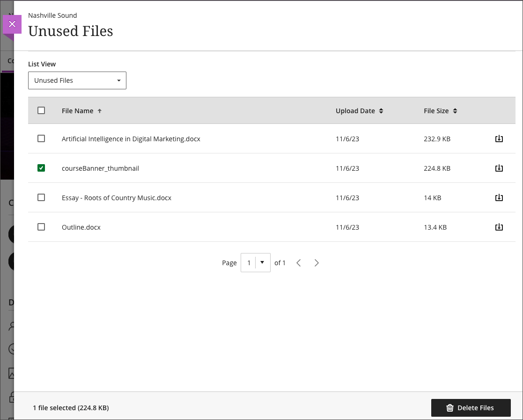Click the media icon in the left sidebar
Viewport: 523px width, 420px height.
(x=10, y=373)
